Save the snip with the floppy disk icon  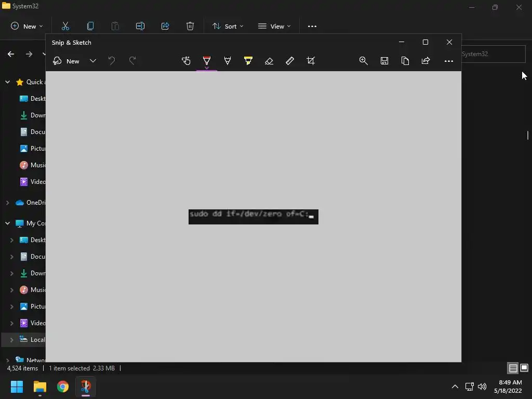pyautogui.click(x=384, y=61)
